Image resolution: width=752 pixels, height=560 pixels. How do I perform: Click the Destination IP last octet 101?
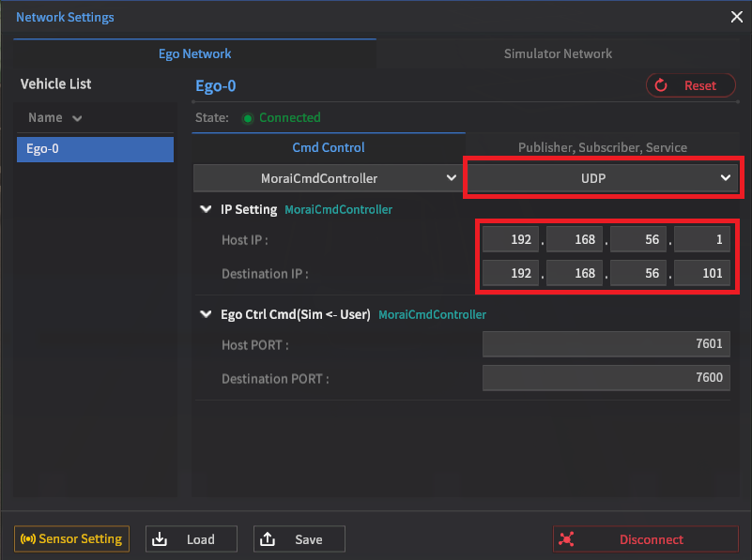click(x=702, y=273)
